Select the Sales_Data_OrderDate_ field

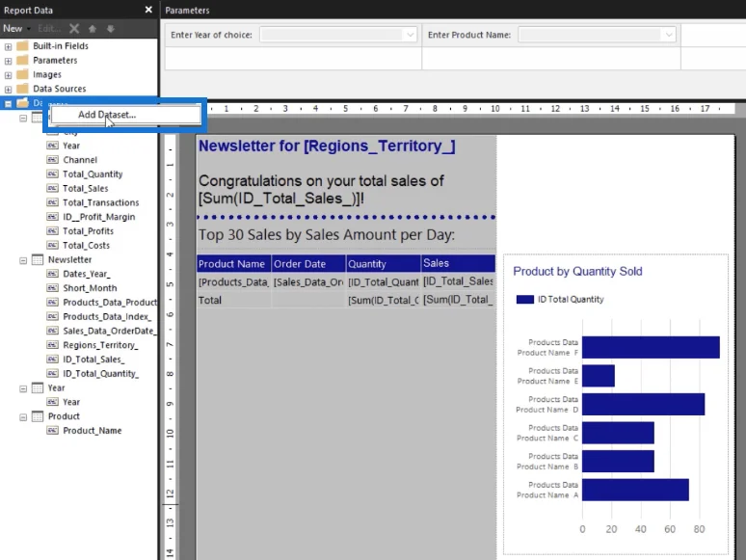tap(109, 332)
